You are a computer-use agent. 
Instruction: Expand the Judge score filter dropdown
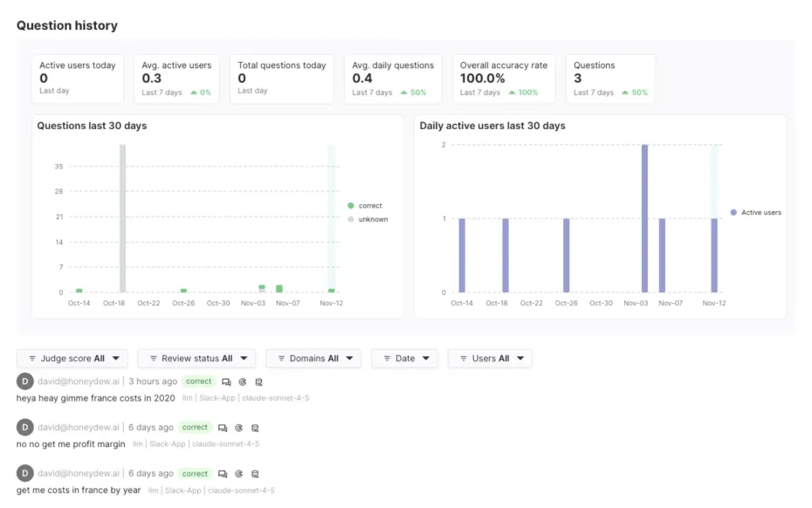click(x=72, y=359)
